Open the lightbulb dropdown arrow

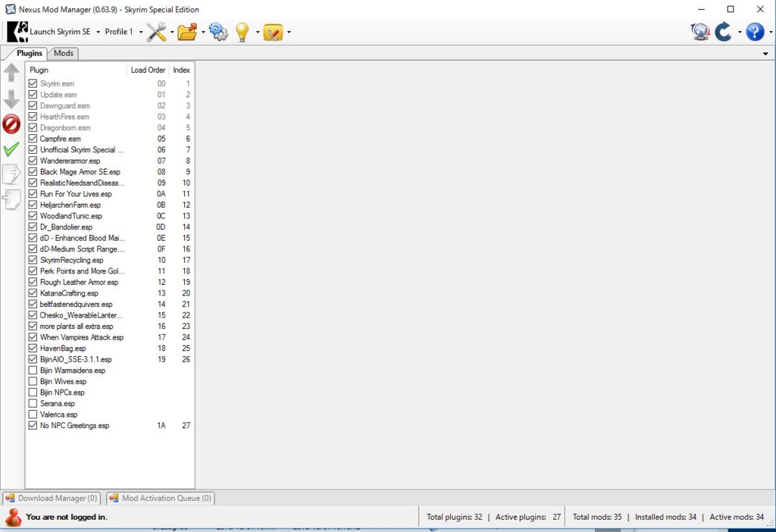pos(258,33)
